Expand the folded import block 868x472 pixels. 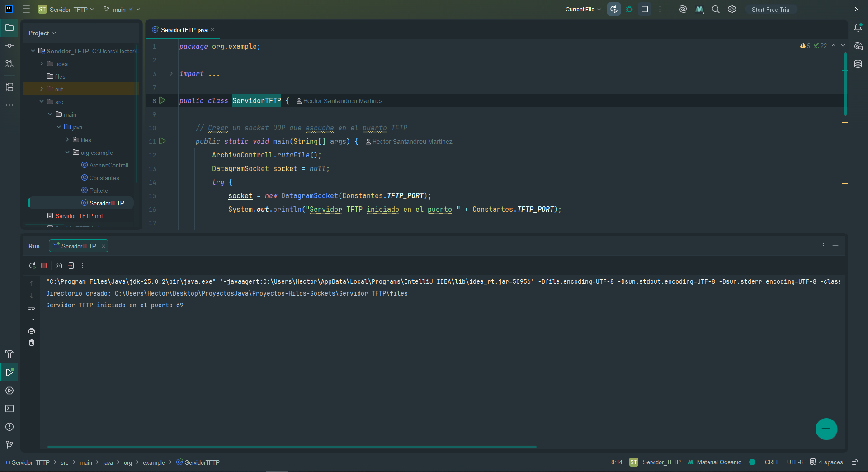pyautogui.click(x=171, y=73)
